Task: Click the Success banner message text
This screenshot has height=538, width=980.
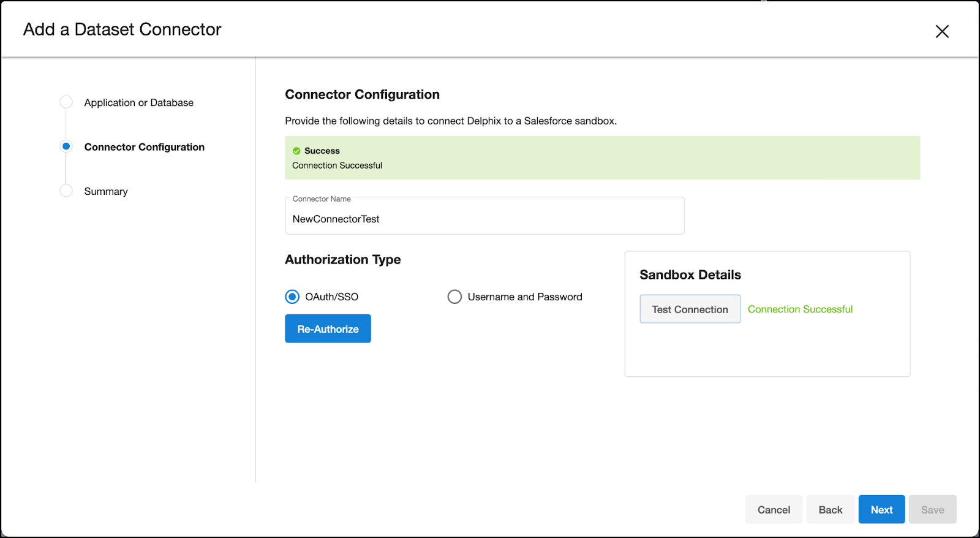Action: 337,165
